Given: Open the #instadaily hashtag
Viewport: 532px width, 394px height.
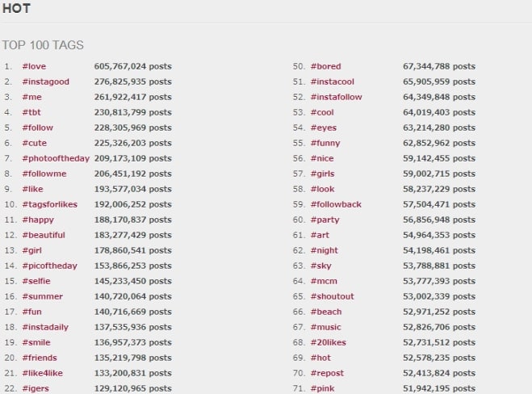Looking at the screenshot, I should (47, 327).
